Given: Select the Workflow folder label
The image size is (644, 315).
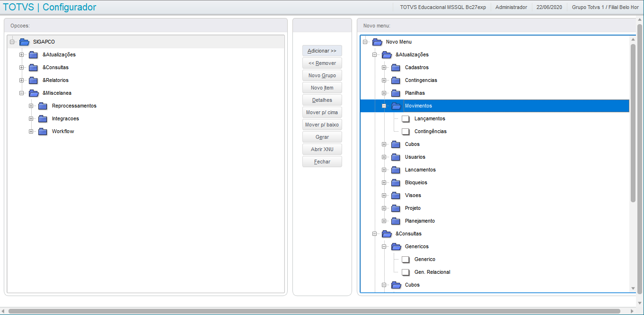Looking at the screenshot, I should coord(63,131).
